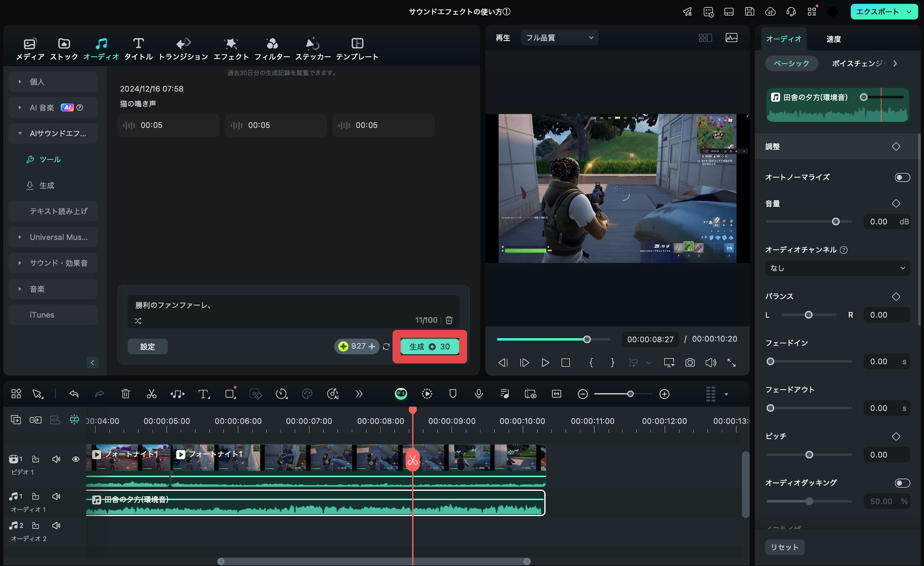Select the text T tool in timeline toolbar
The height and width of the screenshot is (566, 924).
coord(203,393)
